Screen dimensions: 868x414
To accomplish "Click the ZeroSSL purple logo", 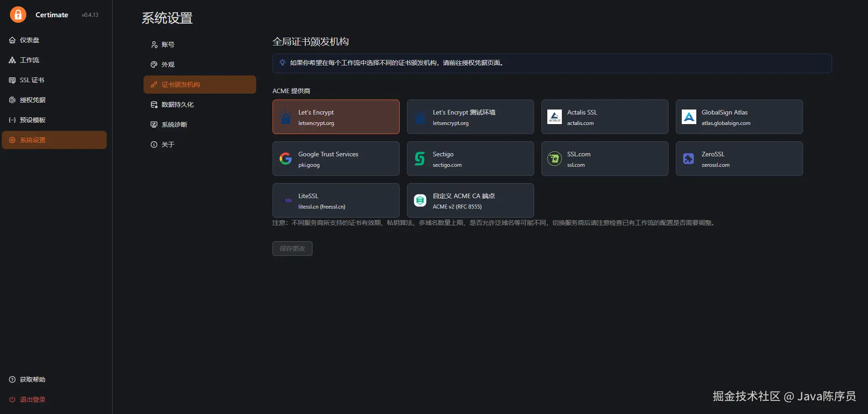I will click(x=689, y=159).
